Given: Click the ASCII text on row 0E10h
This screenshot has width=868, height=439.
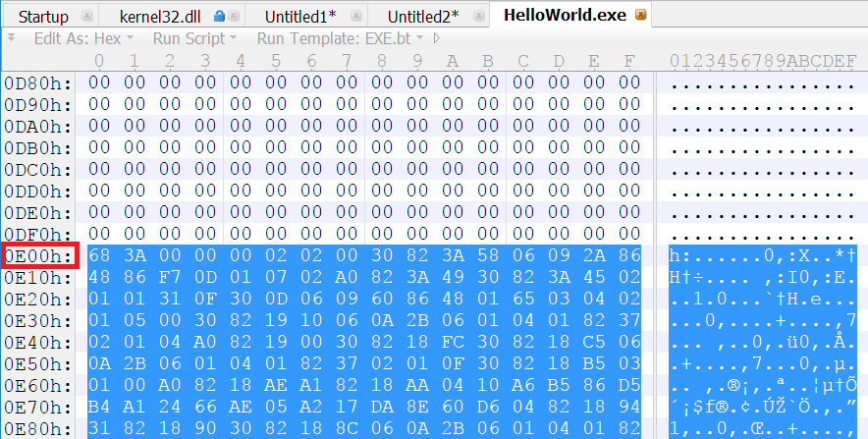Looking at the screenshot, I should click(763, 277).
